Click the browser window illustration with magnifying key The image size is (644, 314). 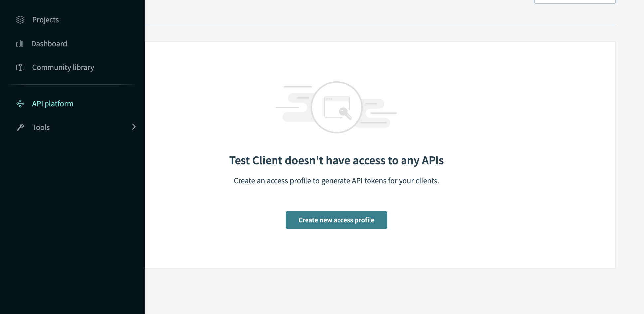click(x=337, y=107)
